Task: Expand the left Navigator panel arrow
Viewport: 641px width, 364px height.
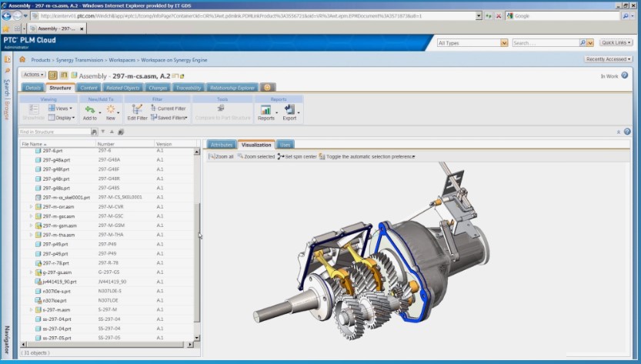Action: pyautogui.click(x=8, y=59)
